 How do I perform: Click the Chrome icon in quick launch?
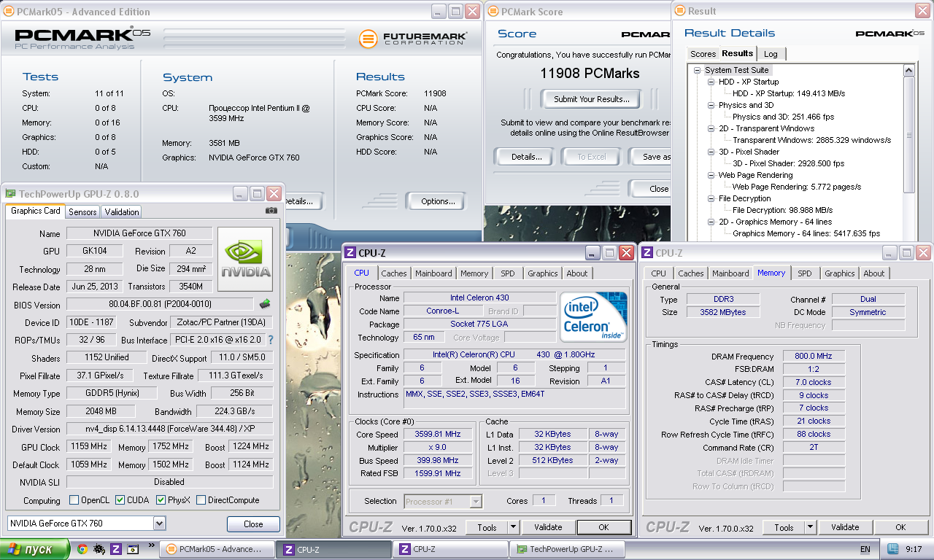click(82, 549)
